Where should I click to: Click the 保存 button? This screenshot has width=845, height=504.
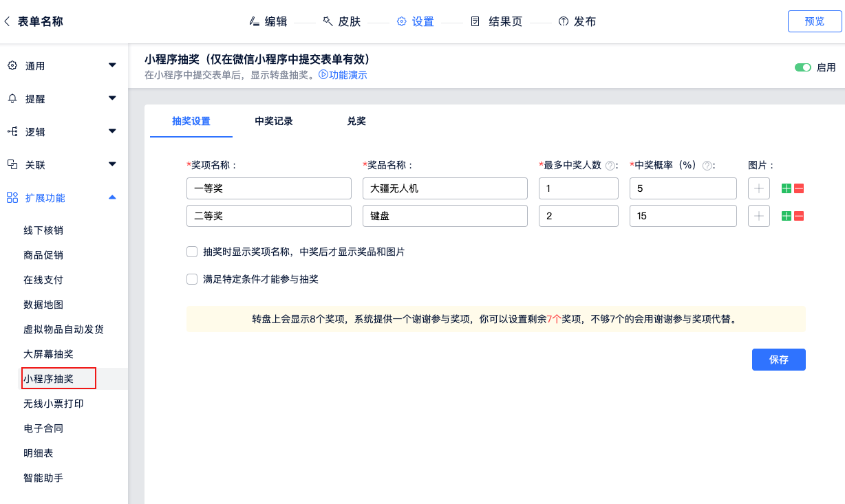click(778, 360)
